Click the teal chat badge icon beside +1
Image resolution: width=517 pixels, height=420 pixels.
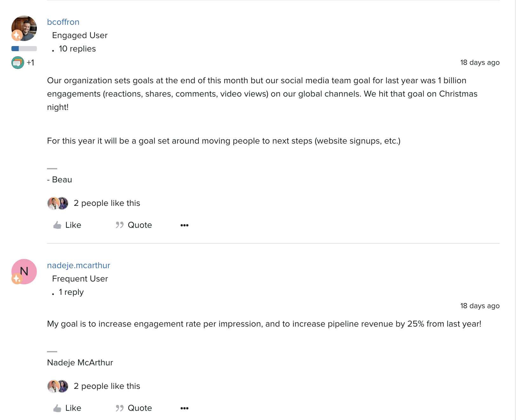[18, 63]
